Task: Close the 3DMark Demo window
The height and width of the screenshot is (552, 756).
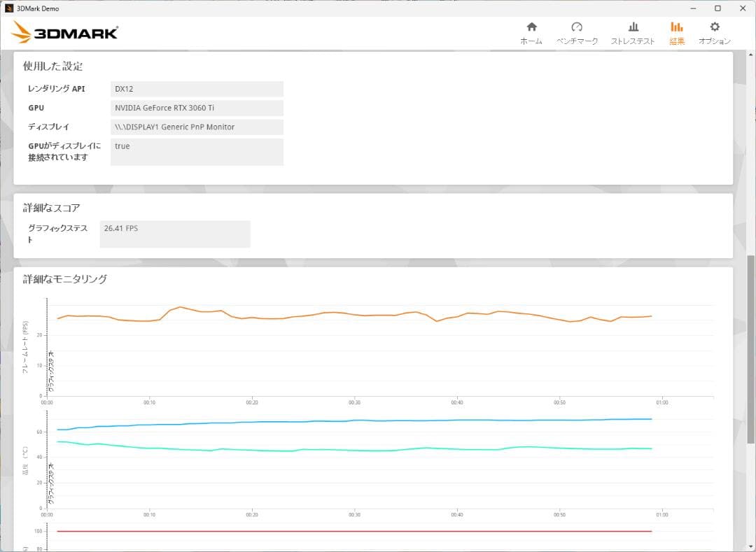Action: pos(743,8)
